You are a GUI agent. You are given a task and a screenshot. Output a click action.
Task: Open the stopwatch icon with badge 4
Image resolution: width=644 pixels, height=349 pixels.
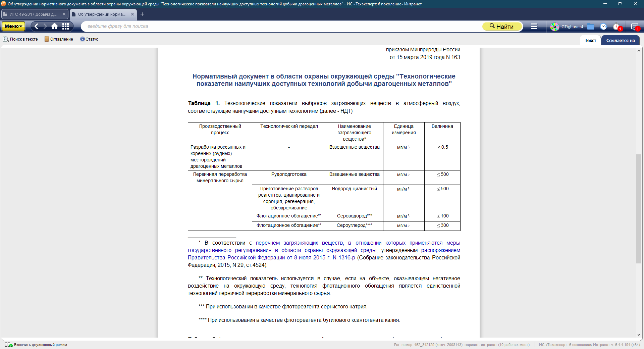[x=616, y=27]
